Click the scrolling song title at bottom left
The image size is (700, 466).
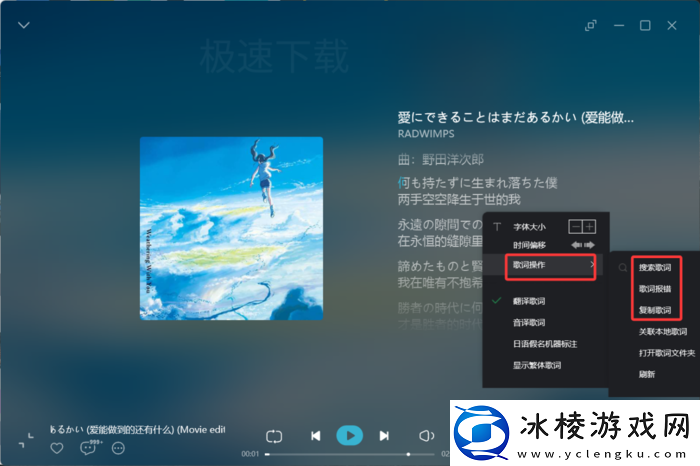pyautogui.click(x=138, y=429)
